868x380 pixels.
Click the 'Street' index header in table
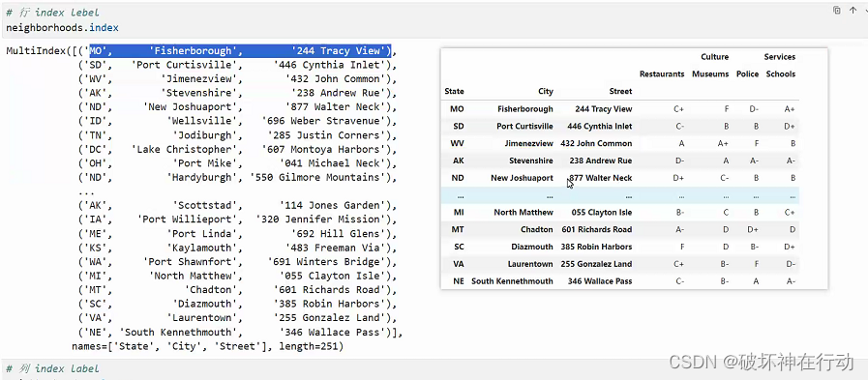(x=620, y=91)
